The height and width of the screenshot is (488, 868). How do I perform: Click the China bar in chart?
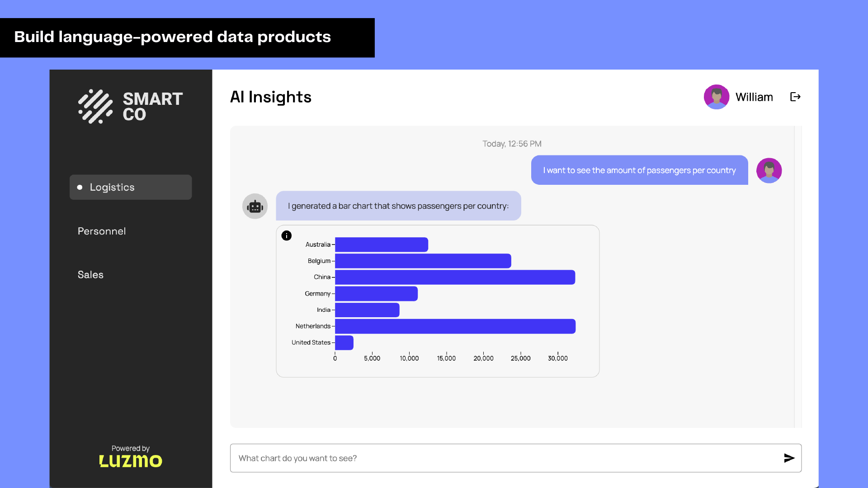(x=455, y=277)
